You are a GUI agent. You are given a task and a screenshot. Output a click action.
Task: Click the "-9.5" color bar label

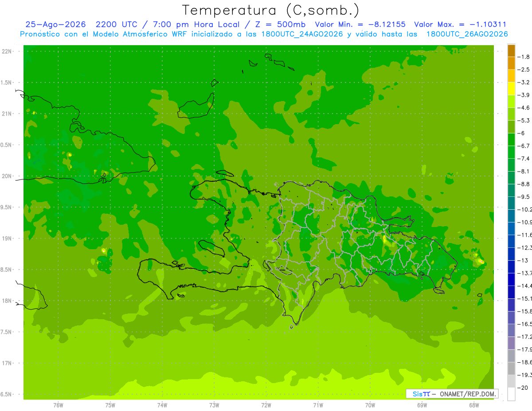pyautogui.click(x=524, y=196)
